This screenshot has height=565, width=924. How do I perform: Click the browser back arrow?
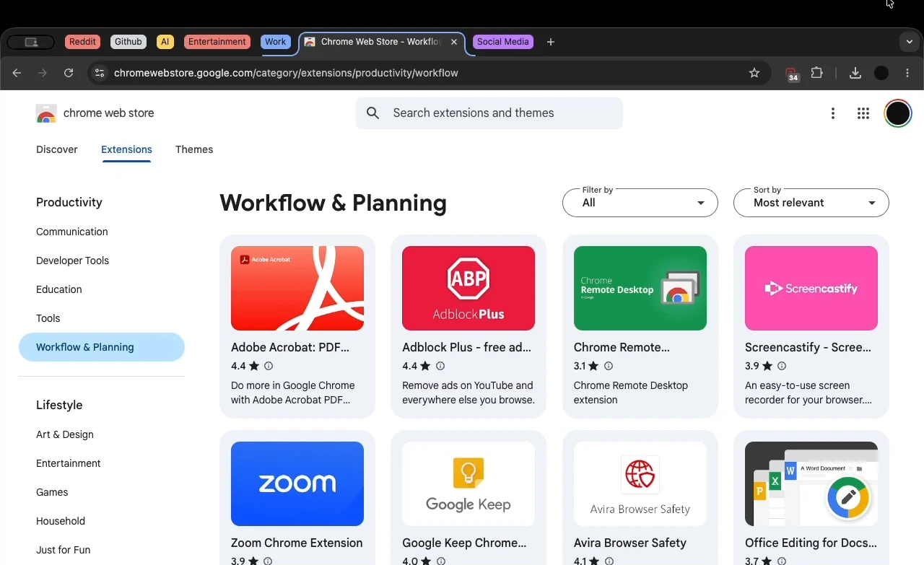pos(17,73)
